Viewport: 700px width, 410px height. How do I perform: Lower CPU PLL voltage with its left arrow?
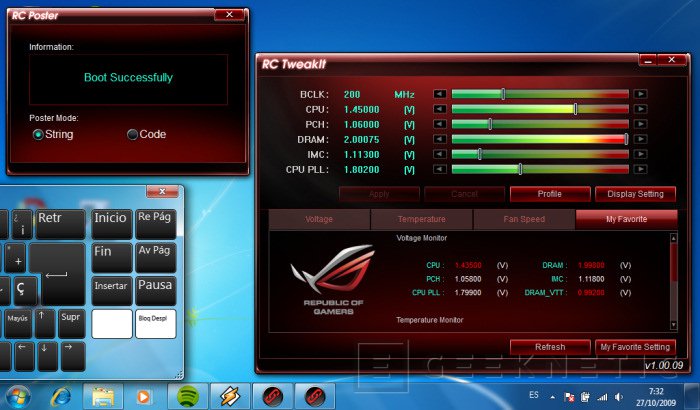coord(440,169)
